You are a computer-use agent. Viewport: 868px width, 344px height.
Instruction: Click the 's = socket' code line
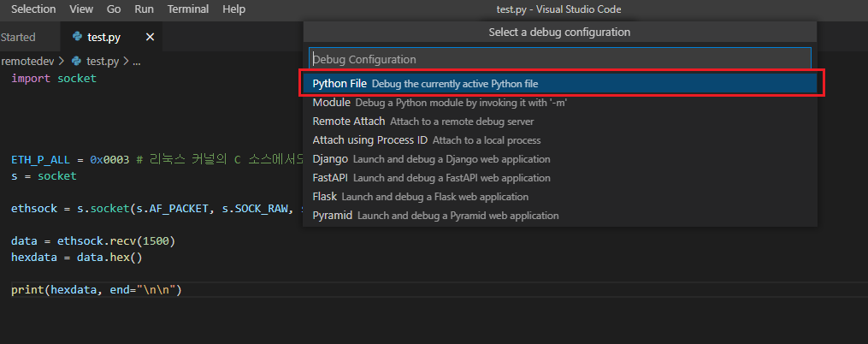[x=44, y=176]
